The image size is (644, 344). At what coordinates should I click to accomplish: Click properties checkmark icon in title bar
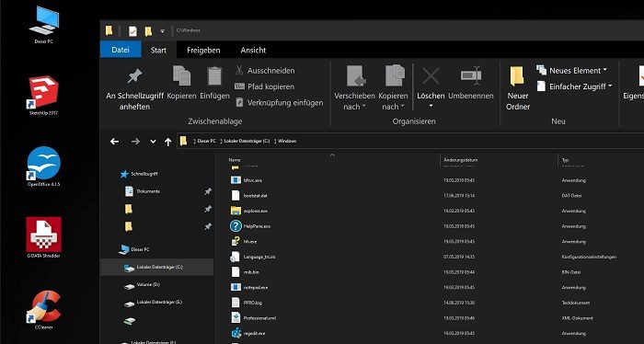pyautogui.click(x=132, y=31)
